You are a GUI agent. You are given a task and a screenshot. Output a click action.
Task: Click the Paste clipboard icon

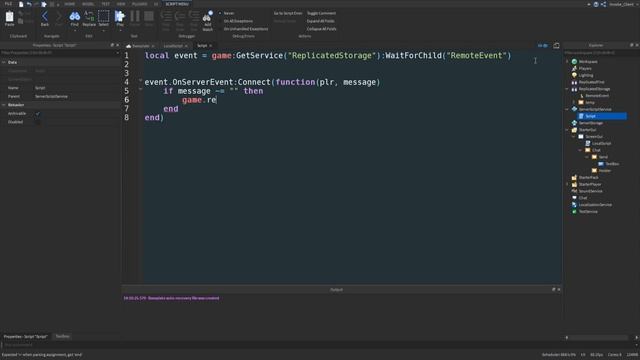pos(9,17)
